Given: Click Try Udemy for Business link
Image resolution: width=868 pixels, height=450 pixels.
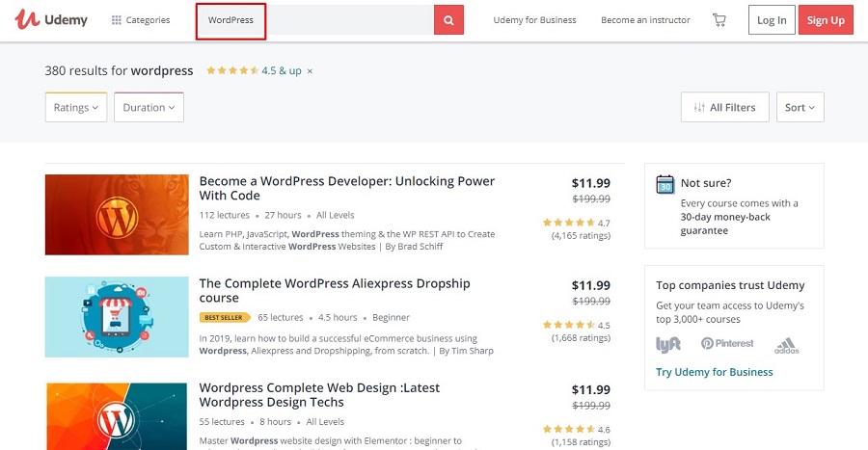Looking at the screenshot, I should tap(714, 372).
